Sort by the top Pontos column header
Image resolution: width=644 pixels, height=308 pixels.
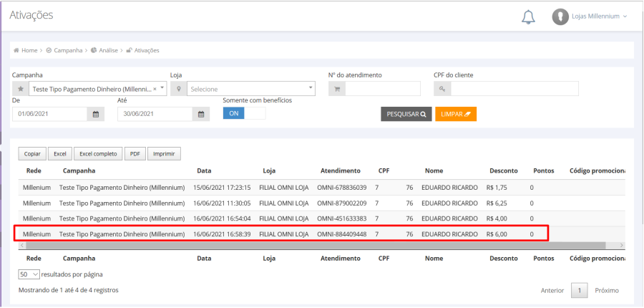click(x=543, y=170)
